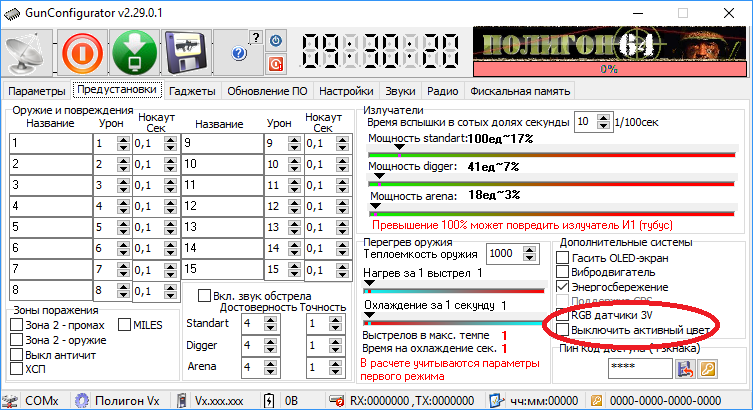Enable RGB датчики 3V checkbox
Screen dimensions: 753x410
point(563,316)
